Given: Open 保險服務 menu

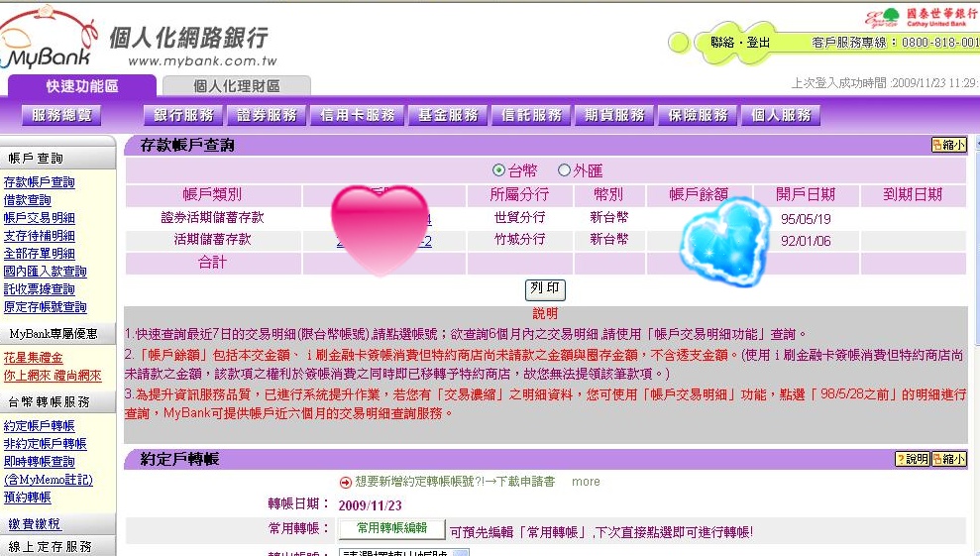Looking at the screenshot, I should click(x=698, y=115).
